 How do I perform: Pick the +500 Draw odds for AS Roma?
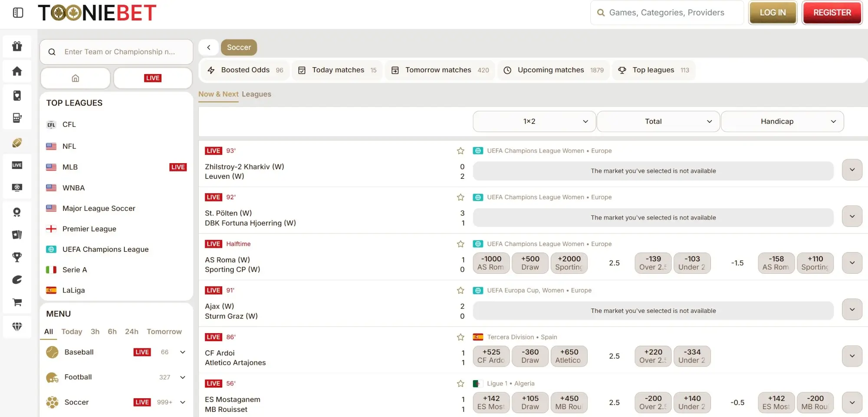tap(530, 263)
